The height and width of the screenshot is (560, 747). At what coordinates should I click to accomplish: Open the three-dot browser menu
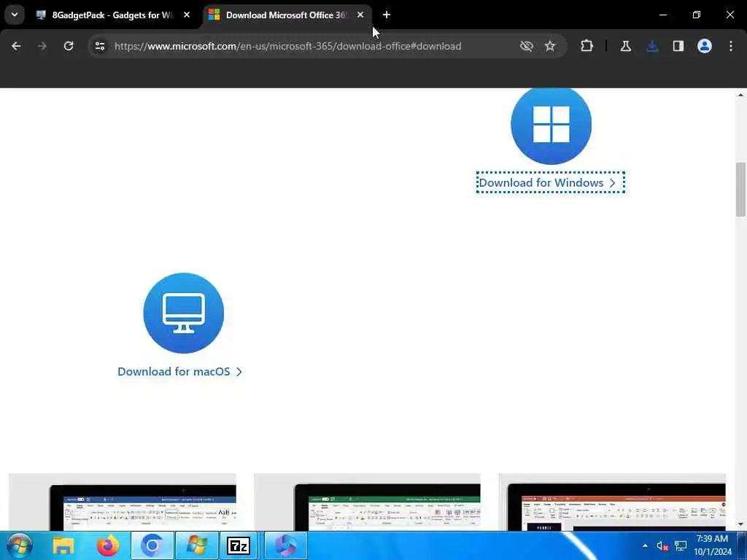coord(731,46)
